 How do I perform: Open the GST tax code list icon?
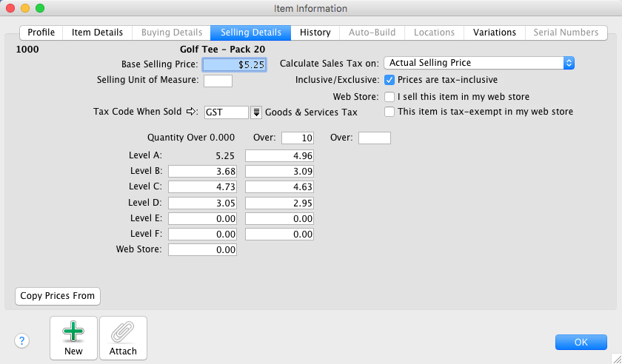click(256, 112)
